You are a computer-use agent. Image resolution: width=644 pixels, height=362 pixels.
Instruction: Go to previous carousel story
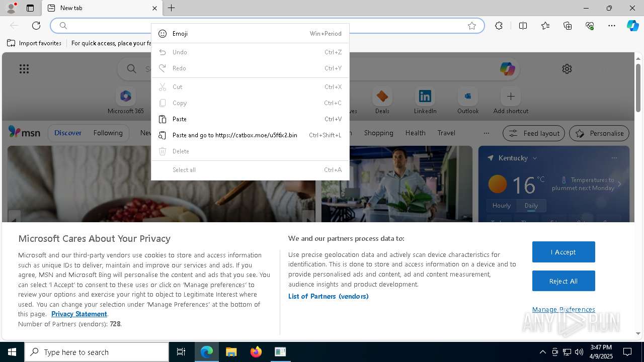pyautogui.click(x=14, y=217)
